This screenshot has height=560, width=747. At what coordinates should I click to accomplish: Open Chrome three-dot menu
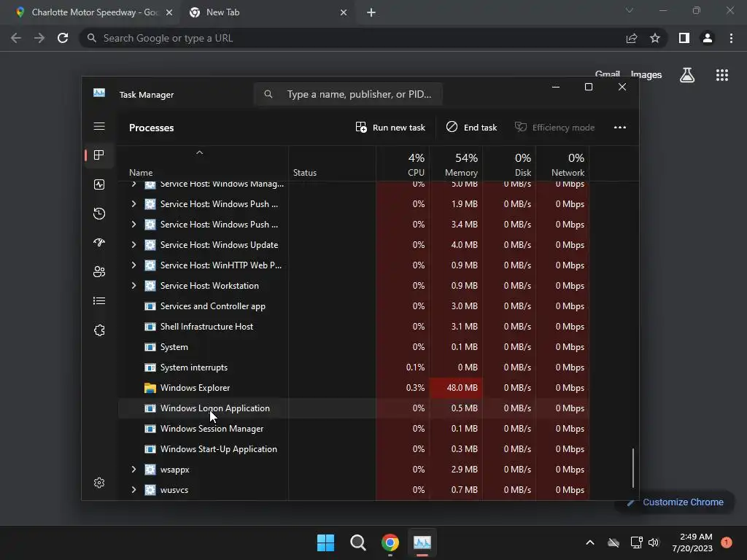(731, 38)
